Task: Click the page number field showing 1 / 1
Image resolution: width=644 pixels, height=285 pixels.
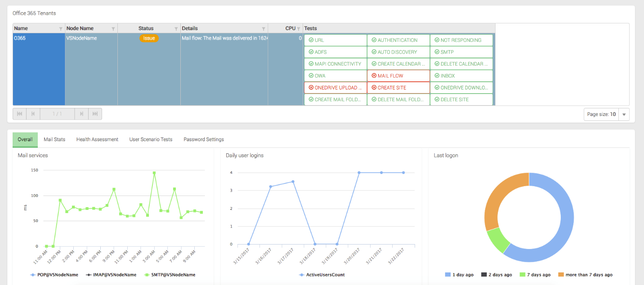Action: coord(57,114)
